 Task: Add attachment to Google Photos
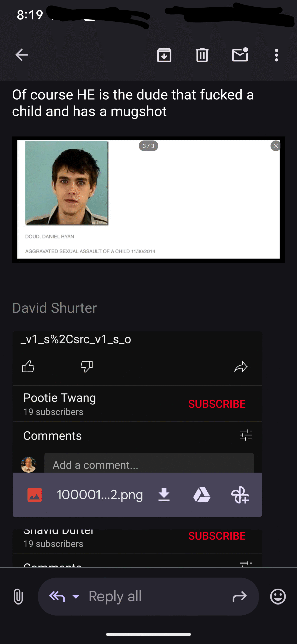coord(240,495)
